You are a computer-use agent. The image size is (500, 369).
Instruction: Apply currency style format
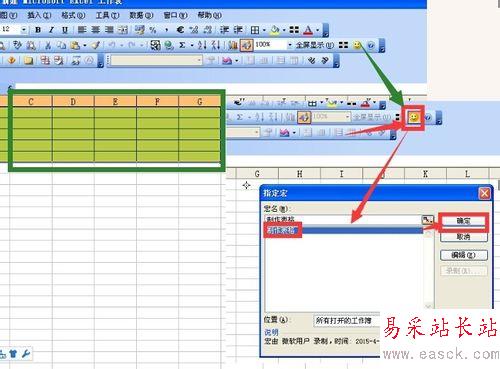140,30
